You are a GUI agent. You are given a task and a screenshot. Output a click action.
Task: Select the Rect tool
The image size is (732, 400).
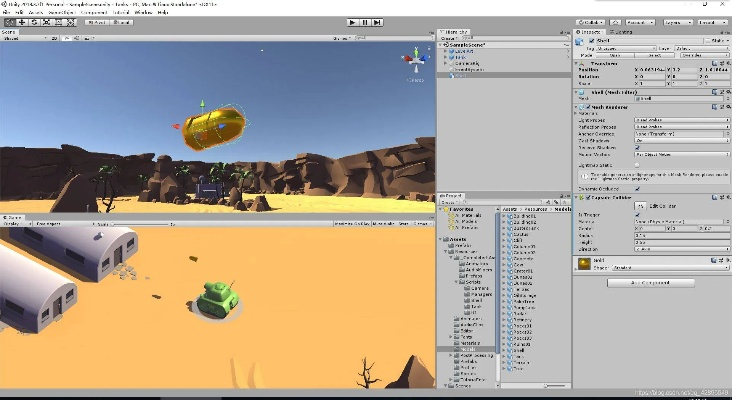[x=60, y=21]
